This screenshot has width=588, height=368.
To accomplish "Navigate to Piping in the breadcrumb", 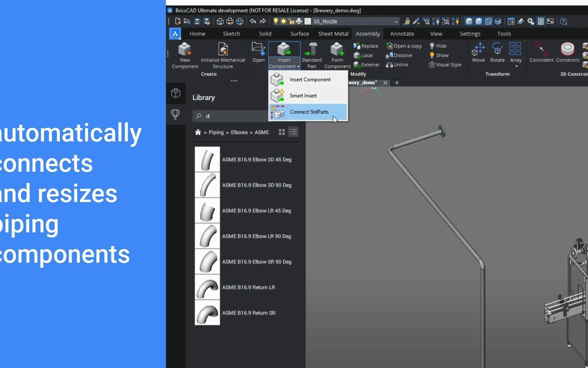I will click(x=216, y=132).
